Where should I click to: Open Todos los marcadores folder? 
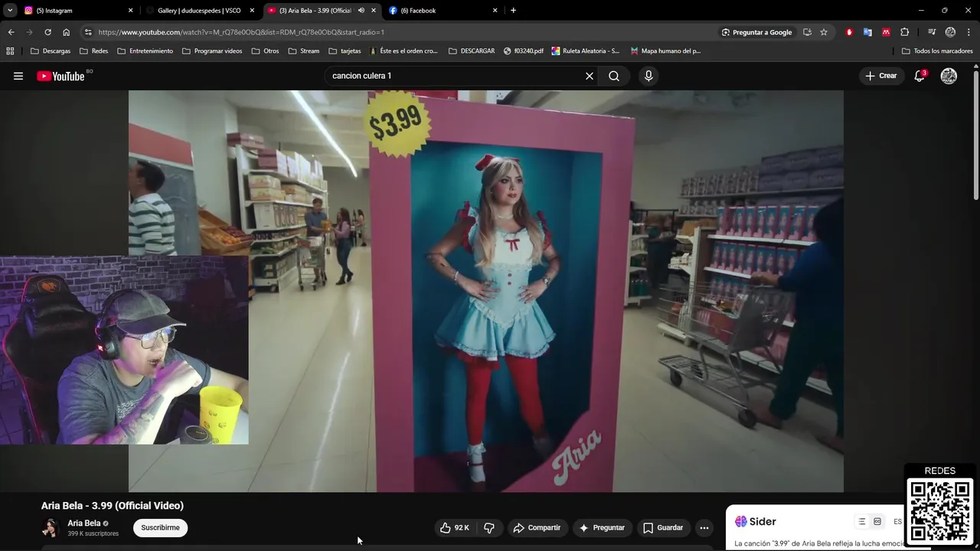pyautogui.click(x=937, y=51)
